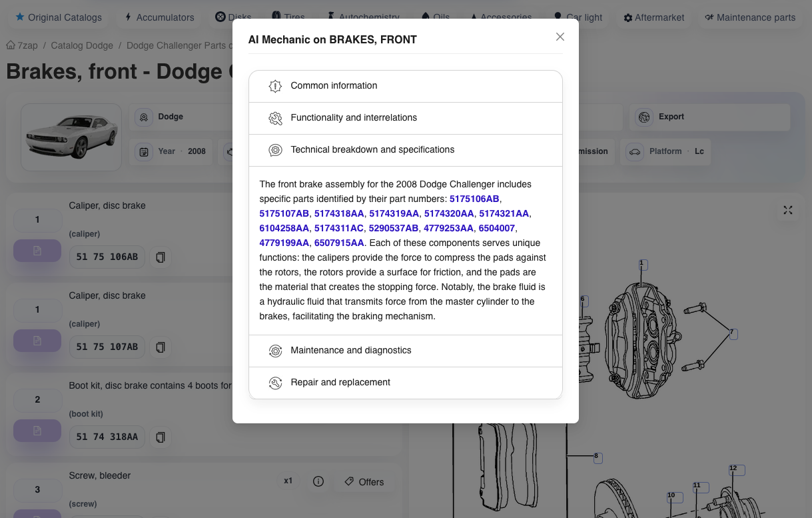Open the Maintenance and diagnostics section
The height and width of the screenshot is (518, 812).
[405, 350]
